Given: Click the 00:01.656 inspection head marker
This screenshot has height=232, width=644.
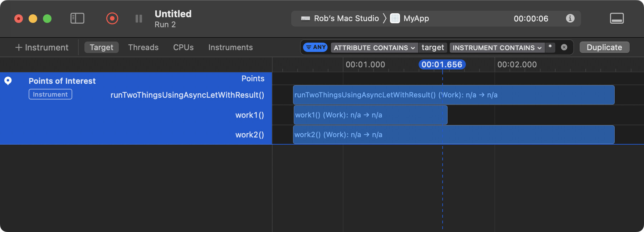Looking at the screenshot, I should (x=442, y=64).
